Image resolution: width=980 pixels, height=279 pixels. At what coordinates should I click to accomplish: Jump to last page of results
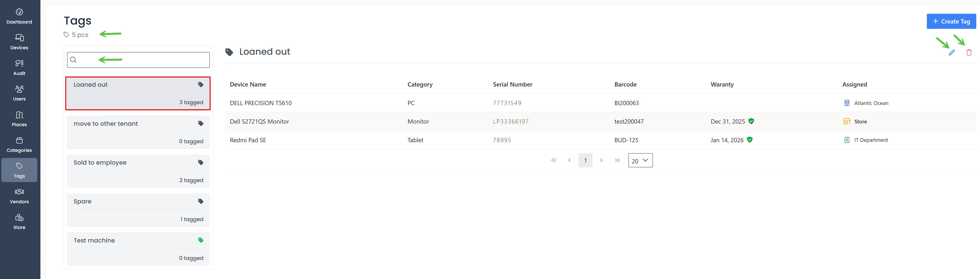617,160
